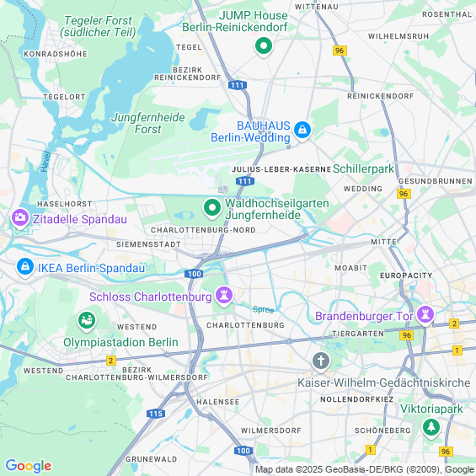Click the Olympiastadion Berlin stadium icon

tap(87, 321)
